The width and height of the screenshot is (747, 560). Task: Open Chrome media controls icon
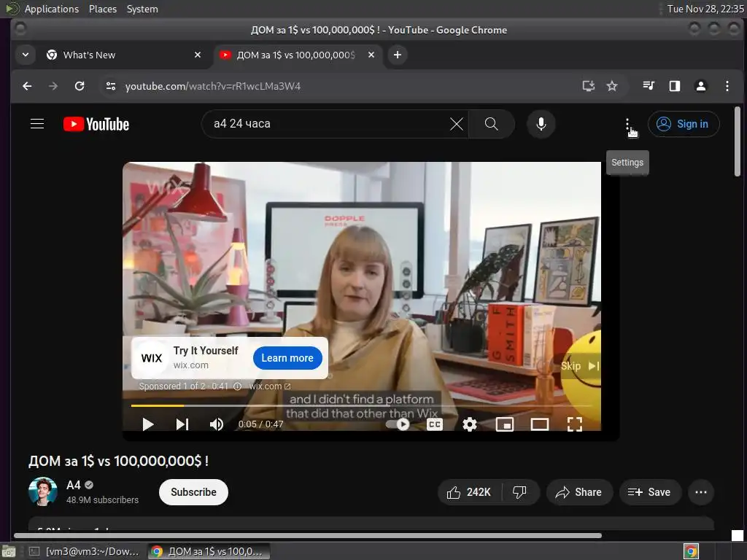(649, 86)
